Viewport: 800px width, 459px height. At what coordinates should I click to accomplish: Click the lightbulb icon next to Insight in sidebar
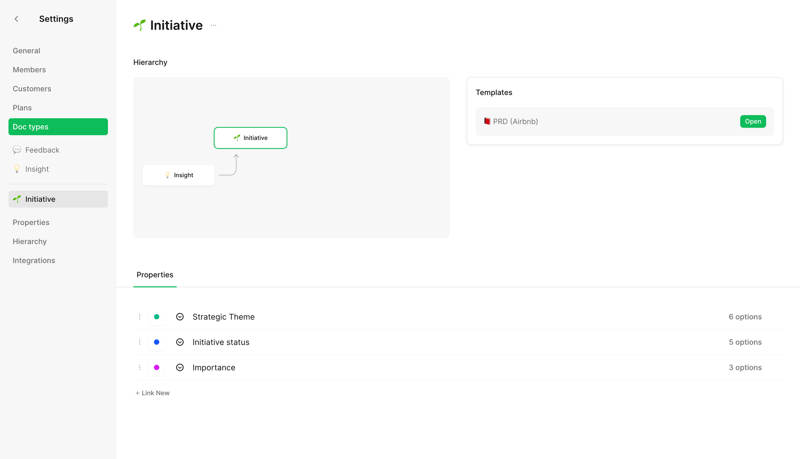17,169
